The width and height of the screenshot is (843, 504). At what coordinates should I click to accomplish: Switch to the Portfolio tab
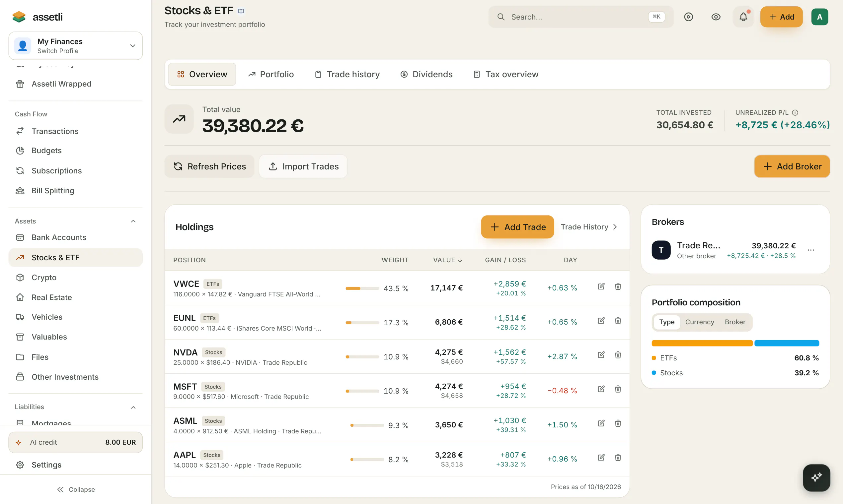pyautogui.click(x=271, y=74)
